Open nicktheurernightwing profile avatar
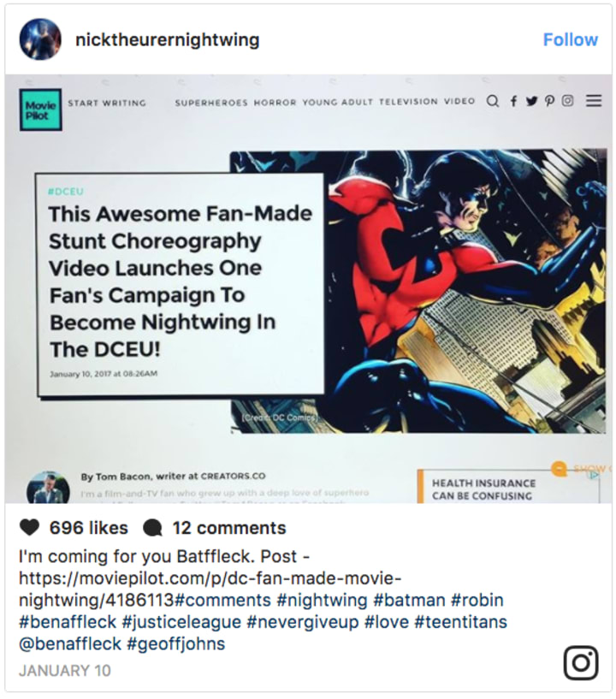Viewport: 616px width, 699px height. 40,39
